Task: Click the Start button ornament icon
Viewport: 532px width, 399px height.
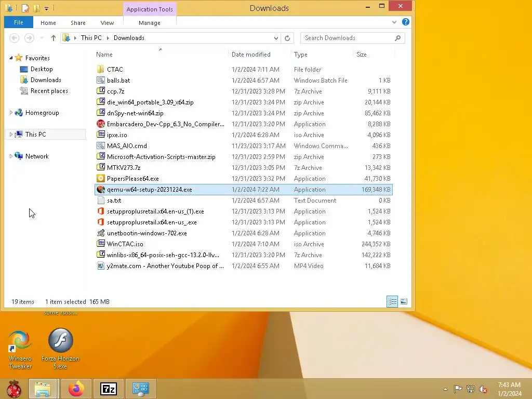Action: point(14,389)
